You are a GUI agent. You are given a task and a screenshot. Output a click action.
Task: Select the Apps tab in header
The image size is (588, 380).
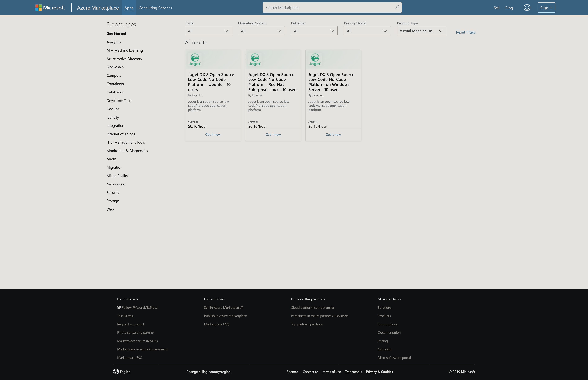(x=129, y=8)
